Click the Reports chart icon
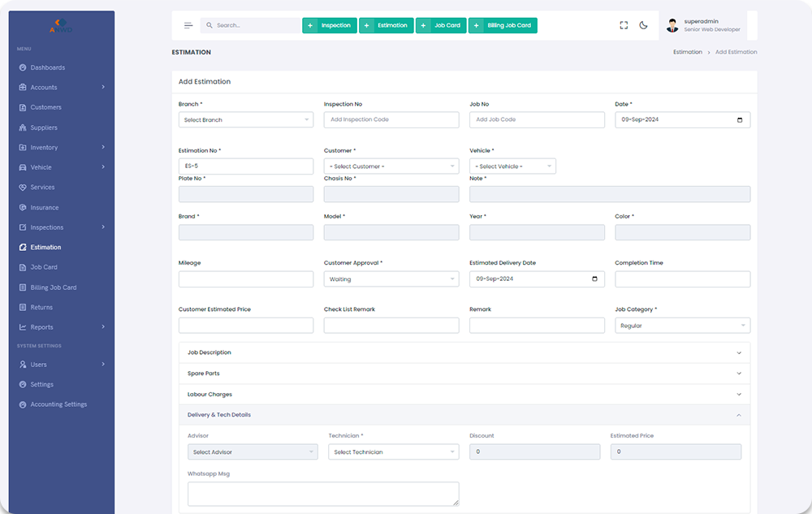 click(23, 327)
